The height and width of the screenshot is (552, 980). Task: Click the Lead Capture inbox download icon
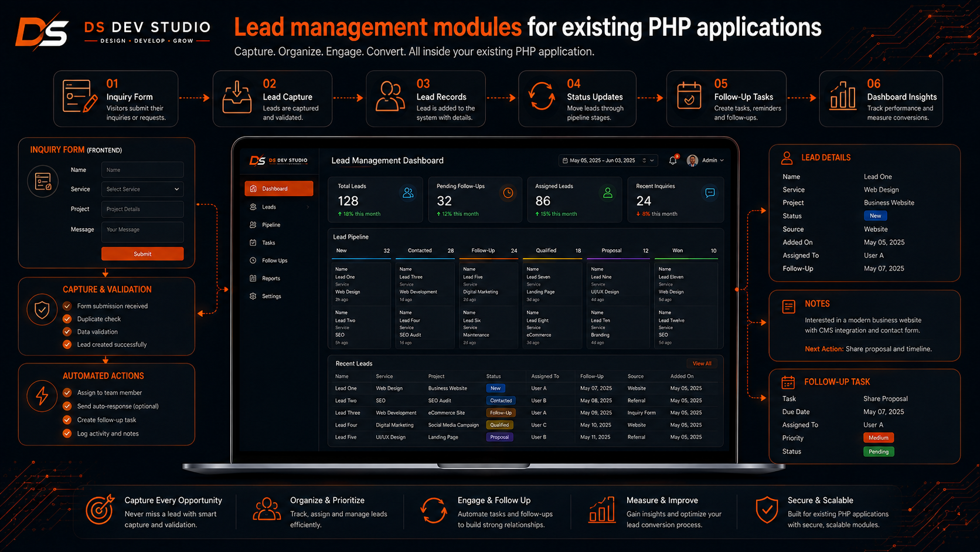[x=237, y=97]
